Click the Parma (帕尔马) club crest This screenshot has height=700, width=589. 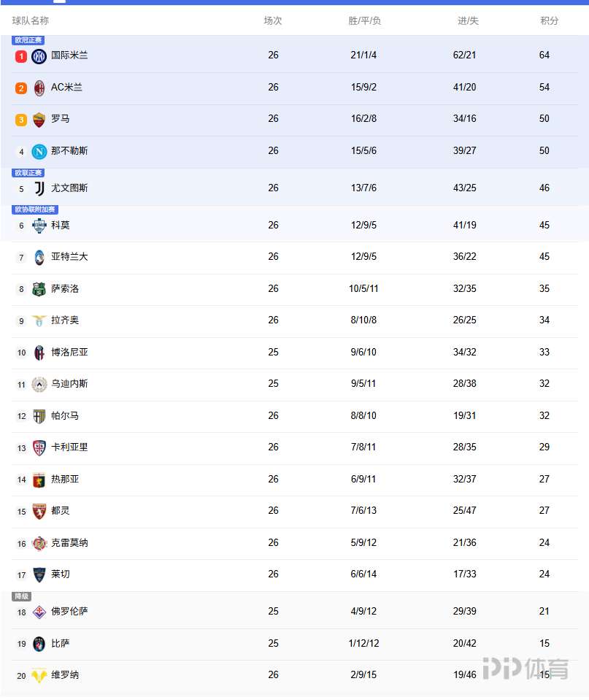pos(39,416)
